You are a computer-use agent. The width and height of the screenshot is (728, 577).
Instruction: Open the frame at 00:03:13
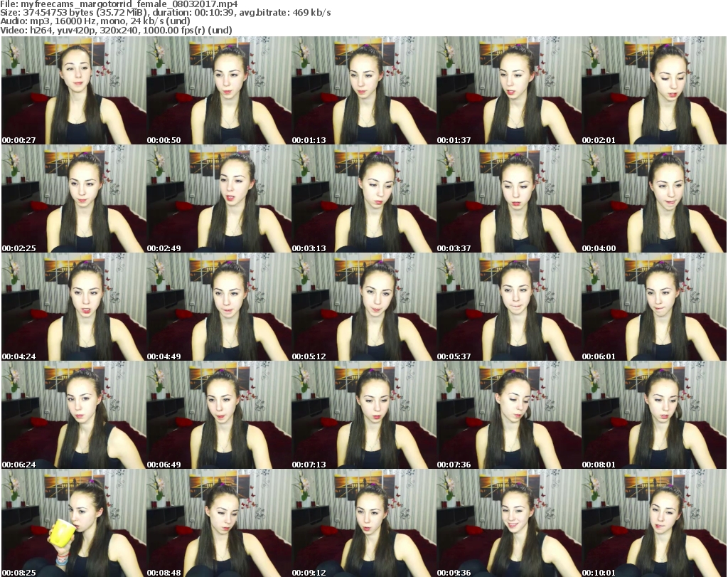click(363, 198)
